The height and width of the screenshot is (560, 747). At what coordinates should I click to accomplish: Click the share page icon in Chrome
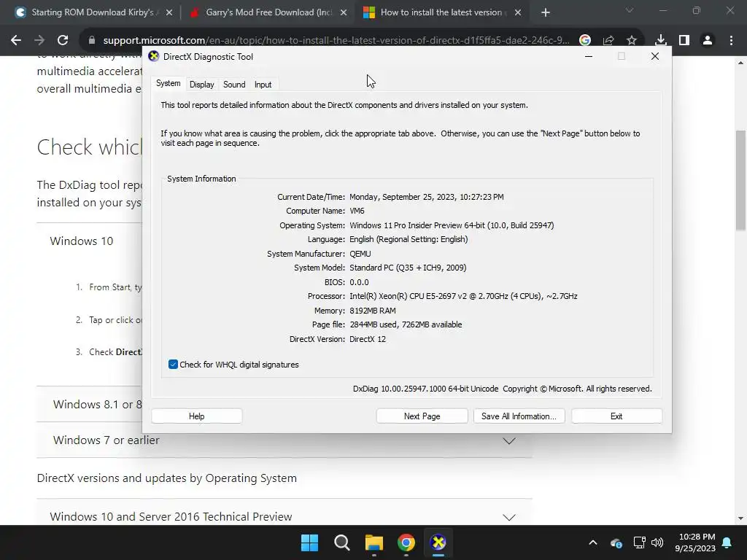pyautogui.click(x=608, y=41)
